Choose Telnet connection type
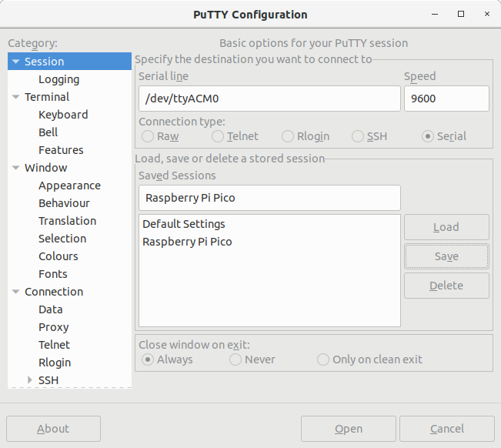 click(x=217, y=136)
